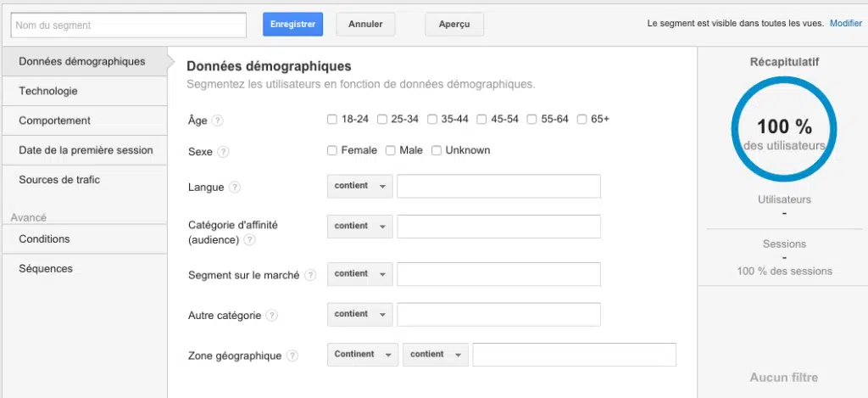Switch to the Technologie tab
The image size is (868, 398).
[48, 91]
